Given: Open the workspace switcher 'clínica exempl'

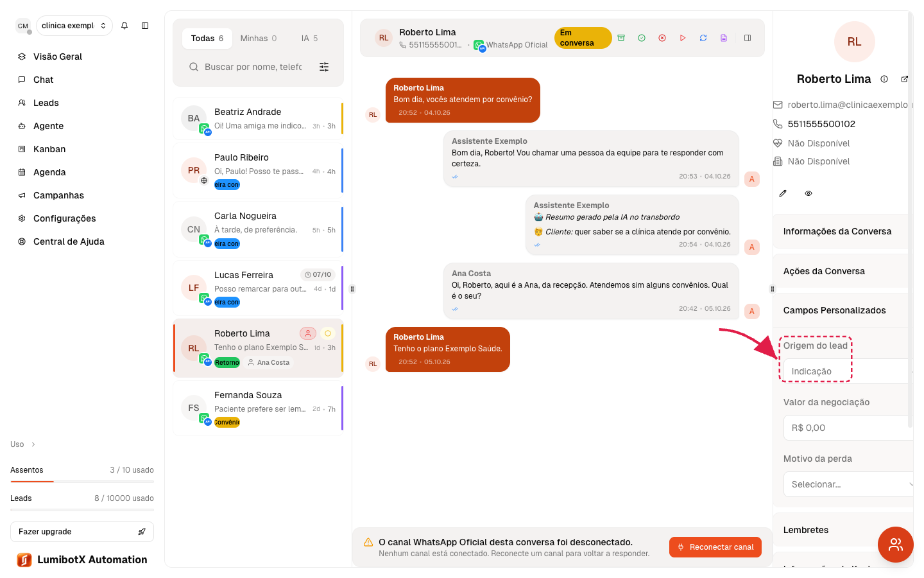Looking at the screenshot, I should pyautogui.click(x=74, y=26).
